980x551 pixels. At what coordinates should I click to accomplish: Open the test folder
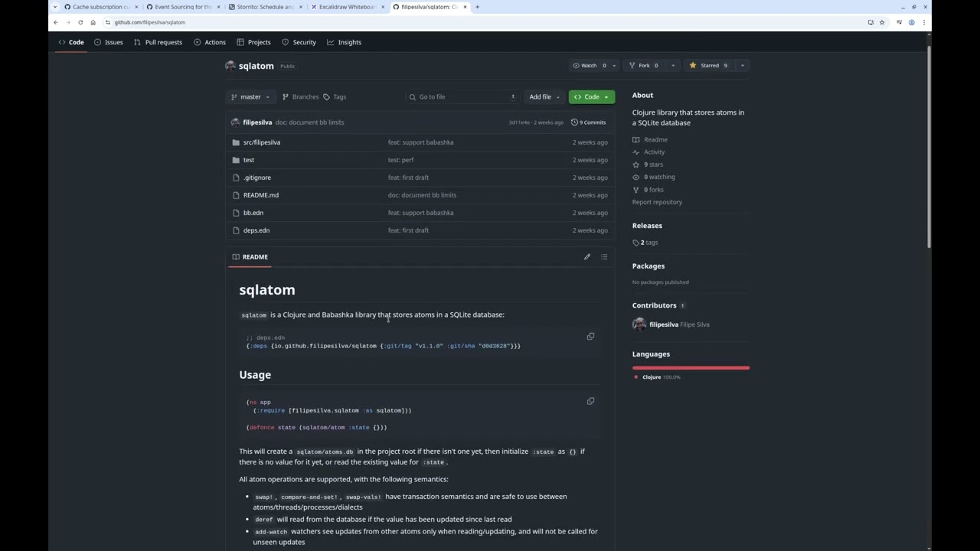tap(249, 160)
